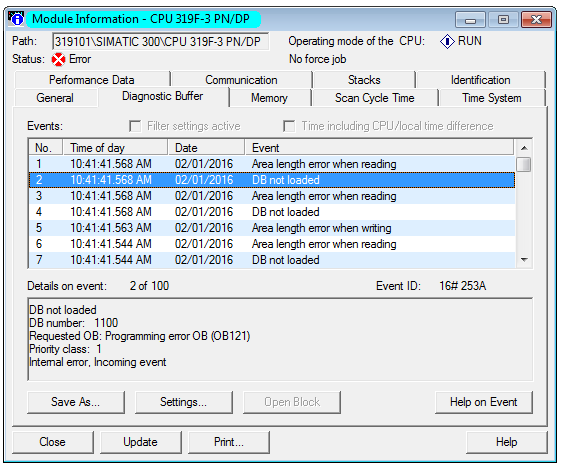The width and height of the screenshot is (562, 468).
Task: Click the Event column header
Action: [x=380, y=148]
